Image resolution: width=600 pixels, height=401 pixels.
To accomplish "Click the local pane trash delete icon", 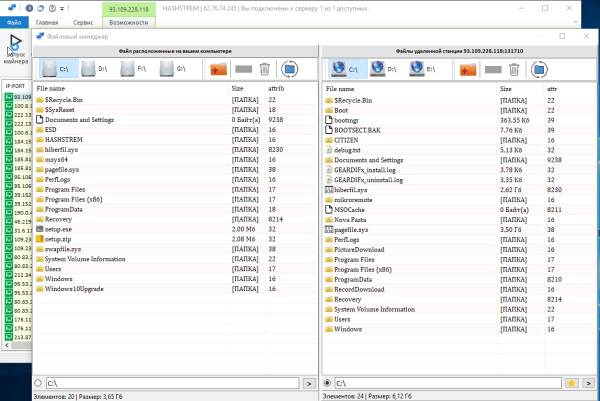I will pyautogui.click(x=264, y=69).
